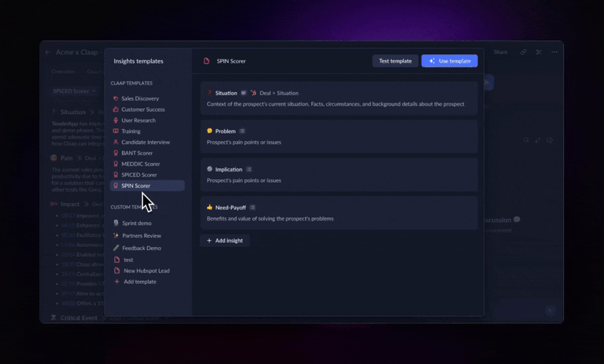Click the list format icon next to Problem
Screen dimensions: 604x364
tap(242, 131)
